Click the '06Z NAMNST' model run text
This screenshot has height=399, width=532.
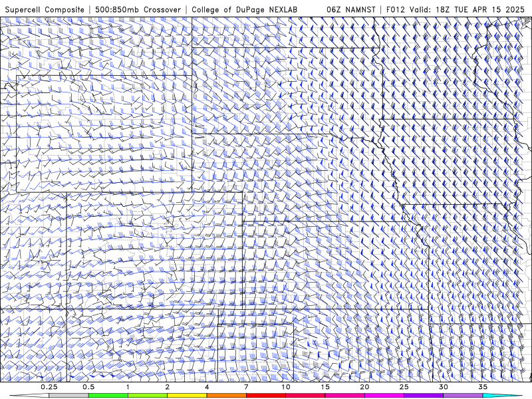click(x=351, y=9)
